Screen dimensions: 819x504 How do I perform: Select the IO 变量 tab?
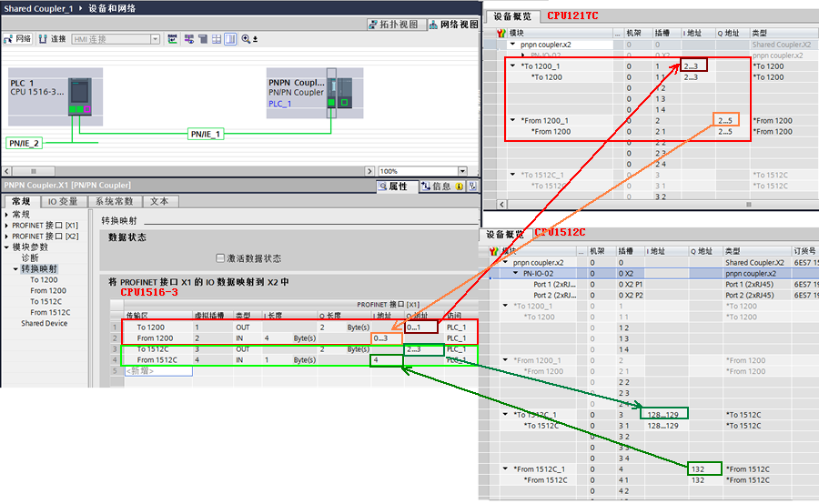coord(63,202)
